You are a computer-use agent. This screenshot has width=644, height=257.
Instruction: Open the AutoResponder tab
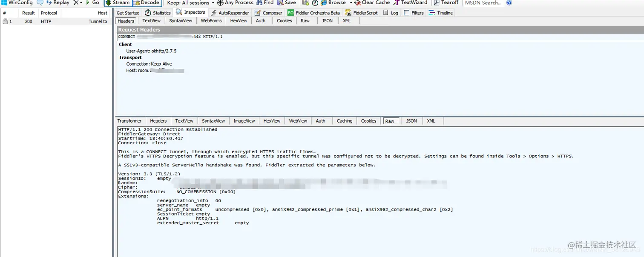coord(230,13)
